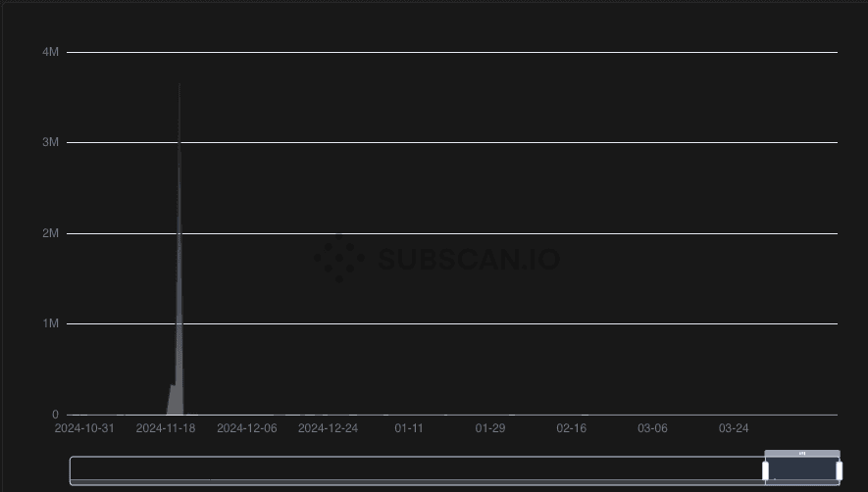Pick the 03-06 axis date label
868x492 pixels.
click(x=653, y=428)
